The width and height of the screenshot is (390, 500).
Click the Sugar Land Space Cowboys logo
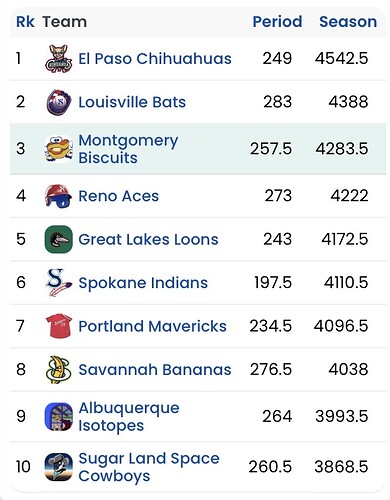[x=59, y=467]
